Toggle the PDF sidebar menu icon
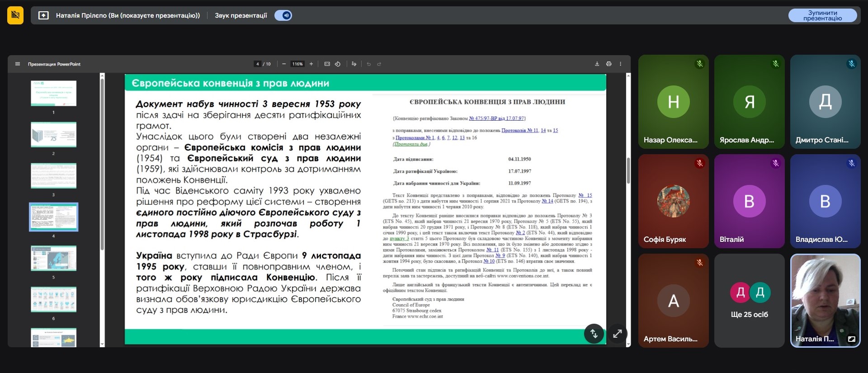The height and width of the screenshot is (373, 868). click(x=18, y=64)
